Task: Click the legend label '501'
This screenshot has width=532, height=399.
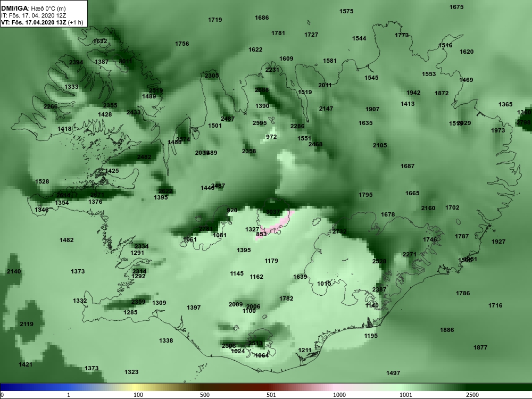Action: click(x=271, y=395)
